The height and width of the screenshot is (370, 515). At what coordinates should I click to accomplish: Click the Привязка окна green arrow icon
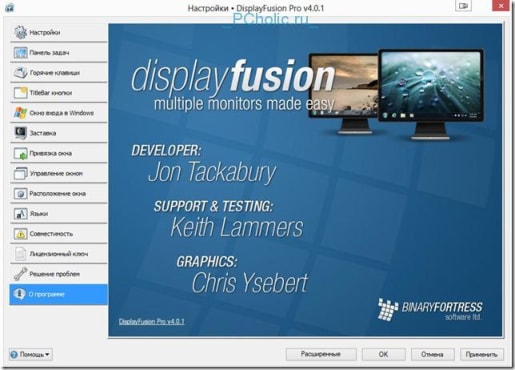(20, 153)
